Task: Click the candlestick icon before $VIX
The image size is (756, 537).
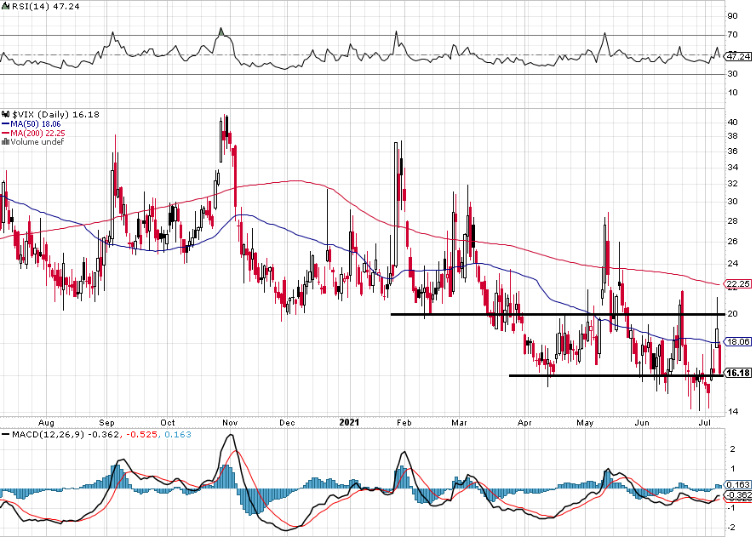Action: (x=6, y=114)
